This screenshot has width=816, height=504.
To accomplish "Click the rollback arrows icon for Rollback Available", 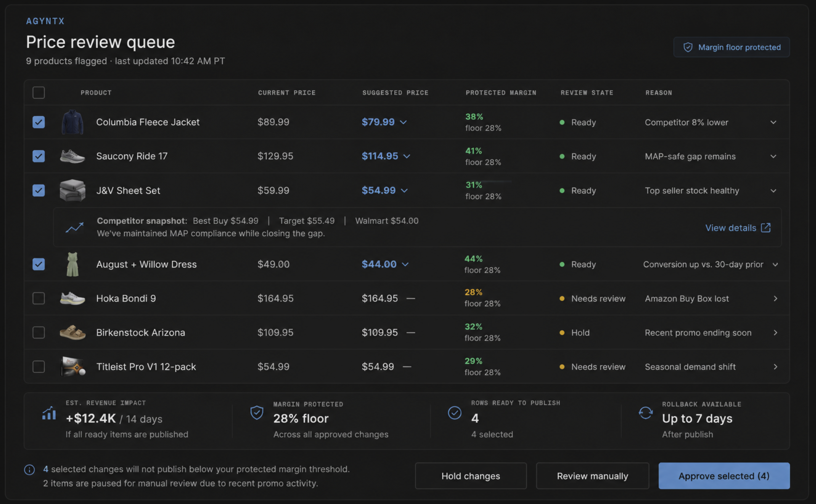I will tap(645, 413).
